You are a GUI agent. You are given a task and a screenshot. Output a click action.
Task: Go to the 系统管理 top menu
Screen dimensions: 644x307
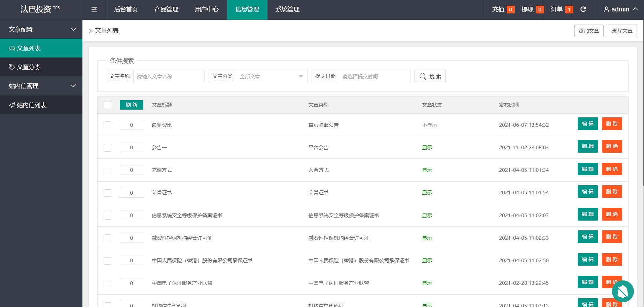287,9
